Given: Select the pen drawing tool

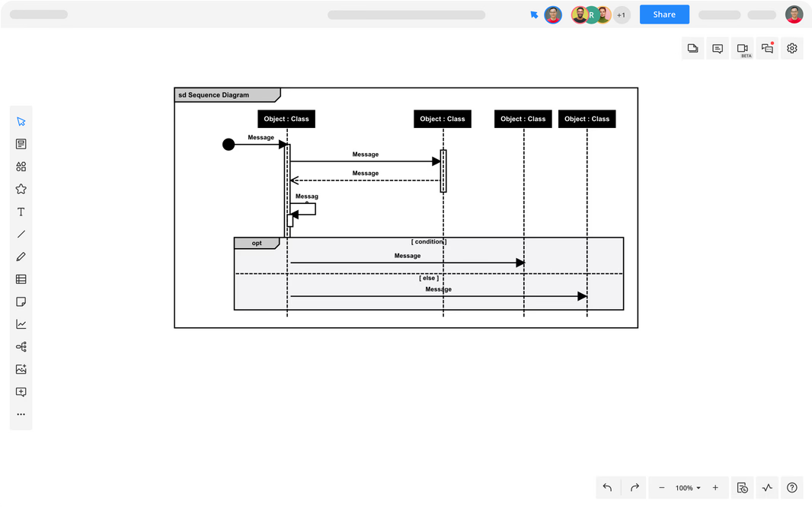Looking at the screenshot, I should point(21,257).
